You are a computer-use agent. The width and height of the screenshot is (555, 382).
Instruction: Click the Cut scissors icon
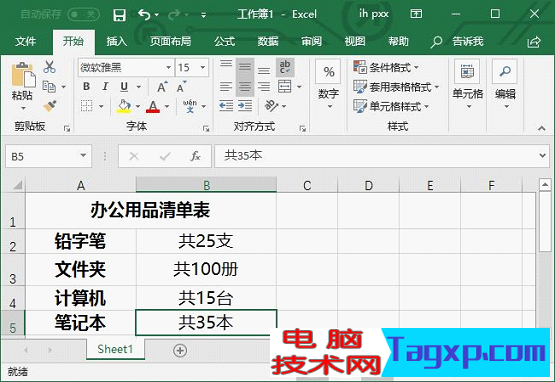pos(49,67)
